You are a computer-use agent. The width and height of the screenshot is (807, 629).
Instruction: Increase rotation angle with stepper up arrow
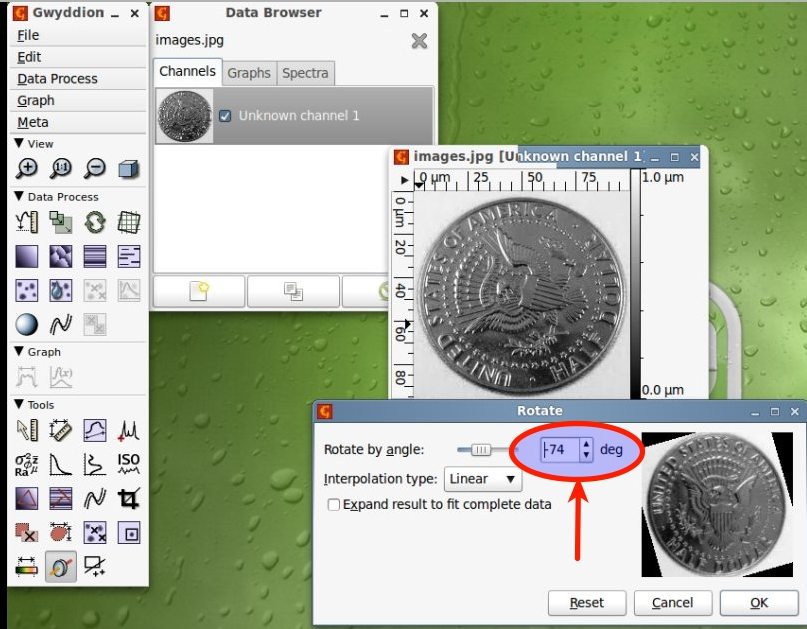(x=586, y=444)
